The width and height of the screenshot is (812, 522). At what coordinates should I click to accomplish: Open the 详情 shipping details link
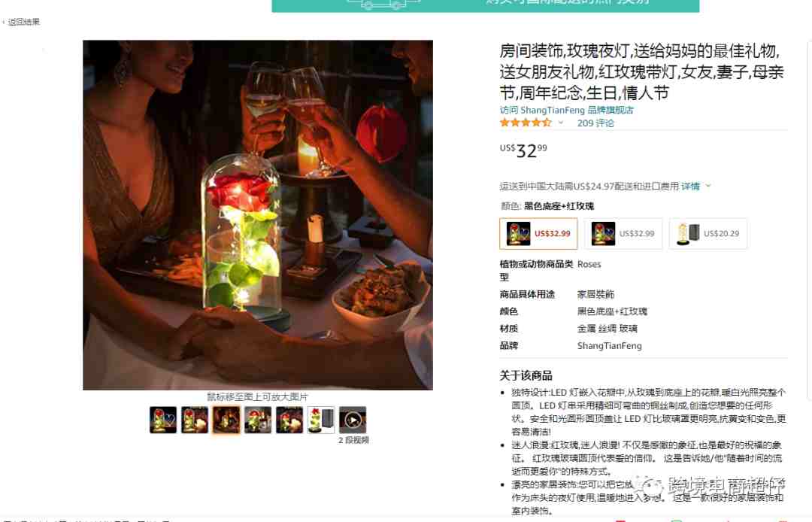(x=690, y=187)
